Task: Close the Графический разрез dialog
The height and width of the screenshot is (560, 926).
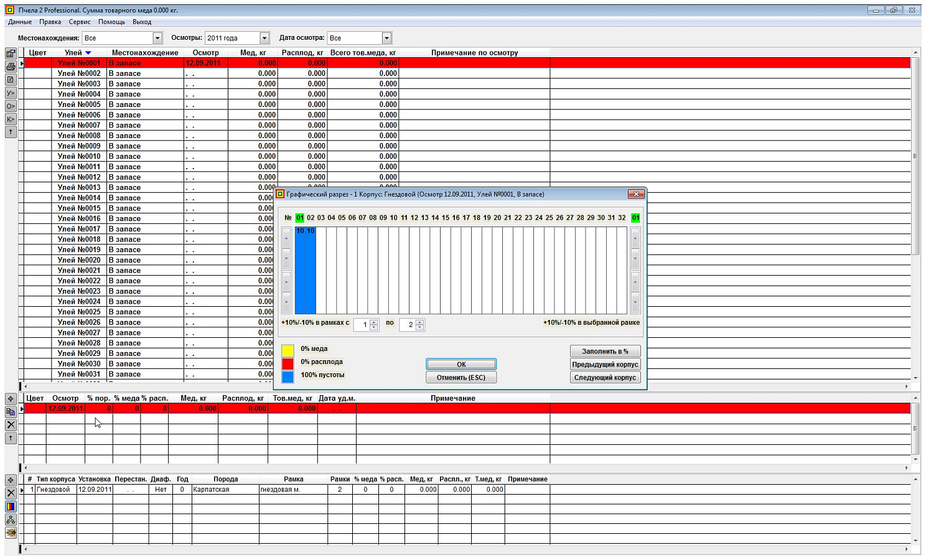Action: (636, 194)
